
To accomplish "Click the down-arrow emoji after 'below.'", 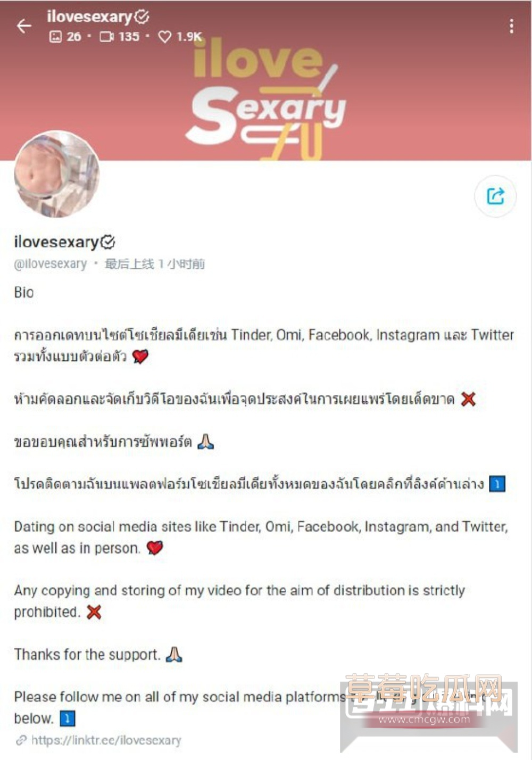I will tap(68, 719).
